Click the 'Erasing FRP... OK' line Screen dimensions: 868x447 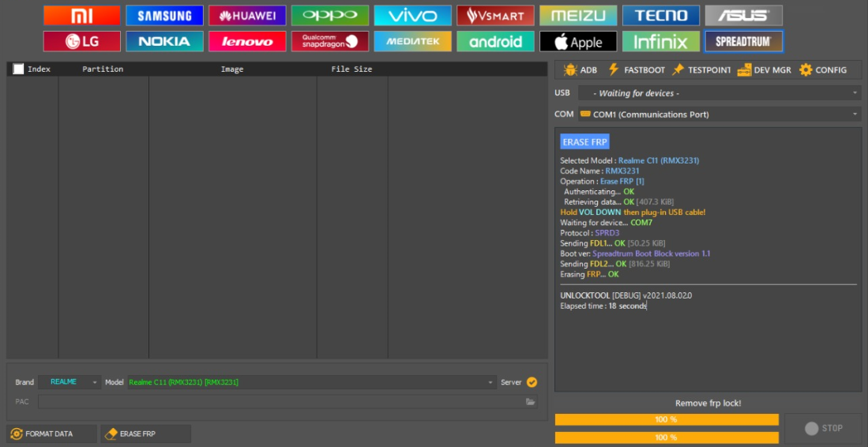(589, 274)
